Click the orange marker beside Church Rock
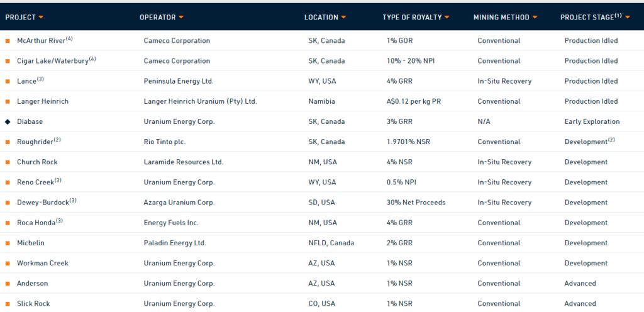The height and width of the screenshot is (312, 644). click(8, 162)
